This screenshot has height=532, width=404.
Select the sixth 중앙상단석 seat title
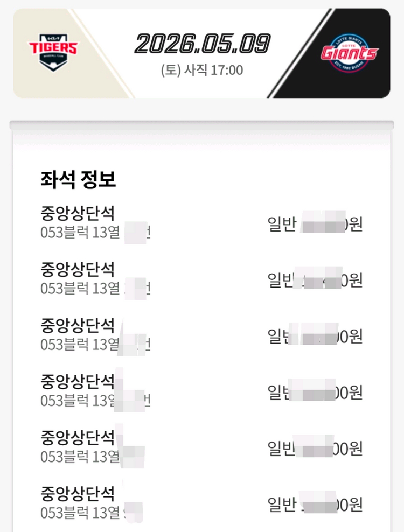click(x=78, y=494)
